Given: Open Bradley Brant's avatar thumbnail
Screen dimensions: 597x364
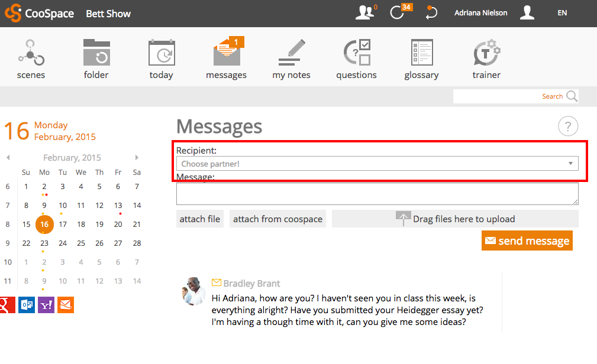Looking at the screenshot, I should coord(194,291).
